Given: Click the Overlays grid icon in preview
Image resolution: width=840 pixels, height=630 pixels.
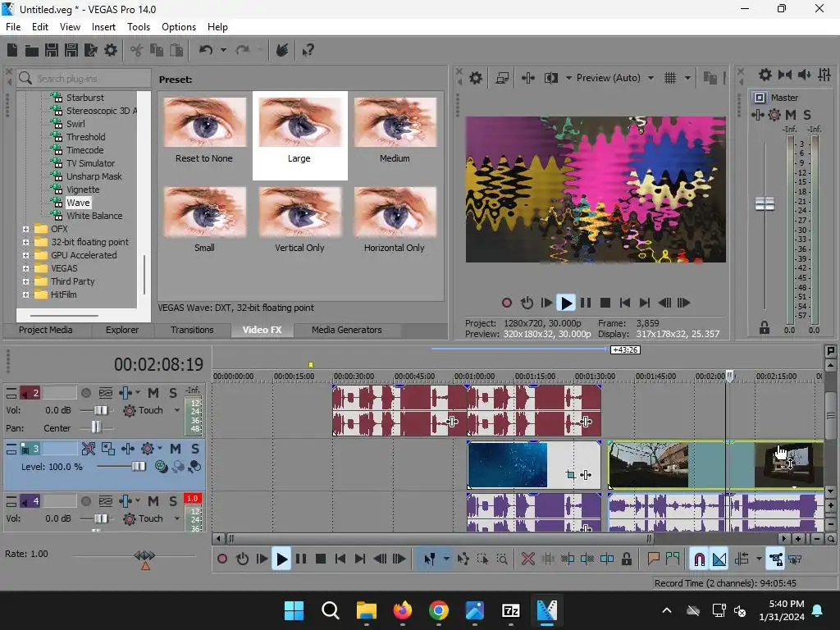Looking at the screenshot, I should (670, 78).
